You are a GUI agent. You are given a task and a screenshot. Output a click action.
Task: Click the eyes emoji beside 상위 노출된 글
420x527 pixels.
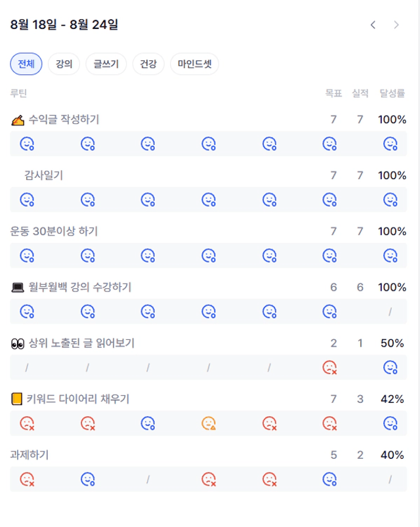[x=18, y=343]
